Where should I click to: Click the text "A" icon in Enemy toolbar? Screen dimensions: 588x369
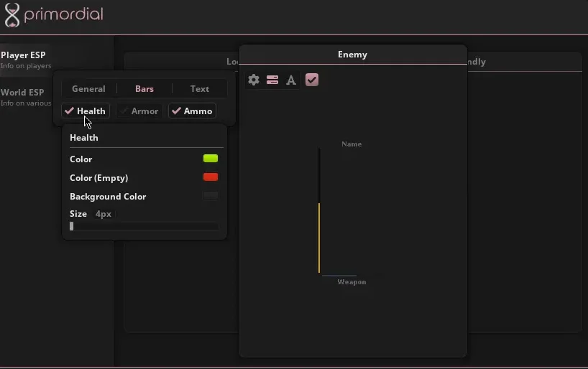click(x=291, y=80)
